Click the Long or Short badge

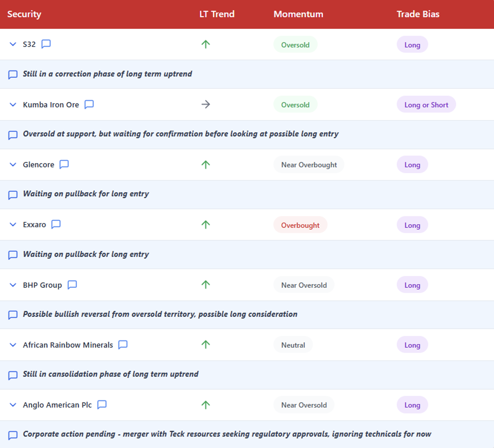coord(426,105)
